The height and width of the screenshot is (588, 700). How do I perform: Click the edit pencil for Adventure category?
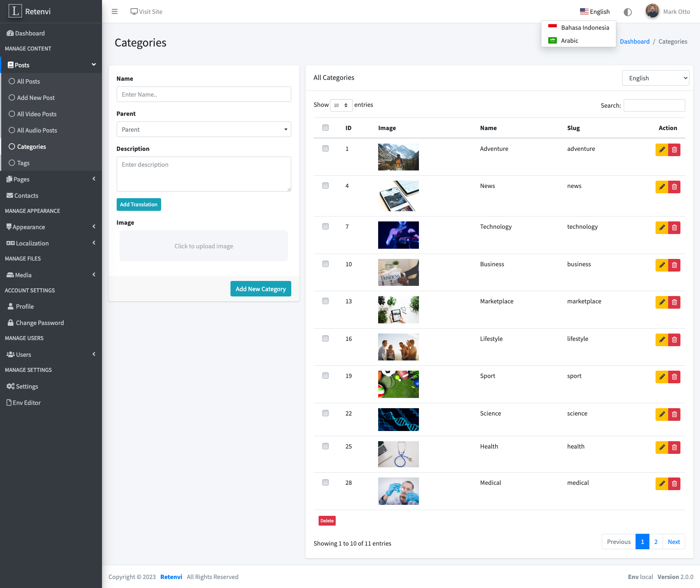point(662,150)
